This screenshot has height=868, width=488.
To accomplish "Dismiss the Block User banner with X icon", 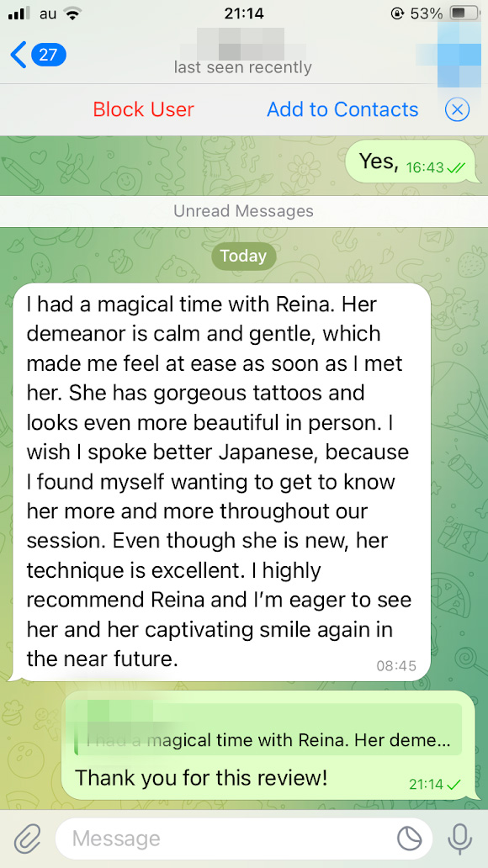I will pos(457,109).
